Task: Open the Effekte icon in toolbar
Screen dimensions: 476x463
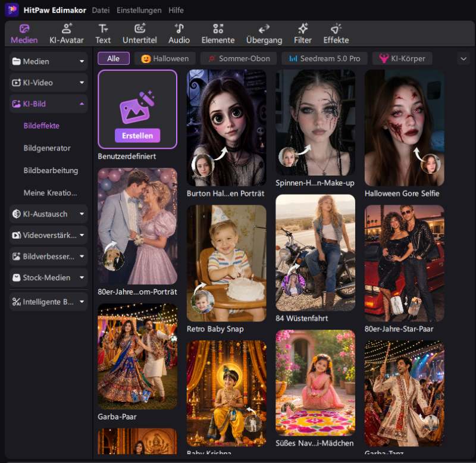Action: 336,29
